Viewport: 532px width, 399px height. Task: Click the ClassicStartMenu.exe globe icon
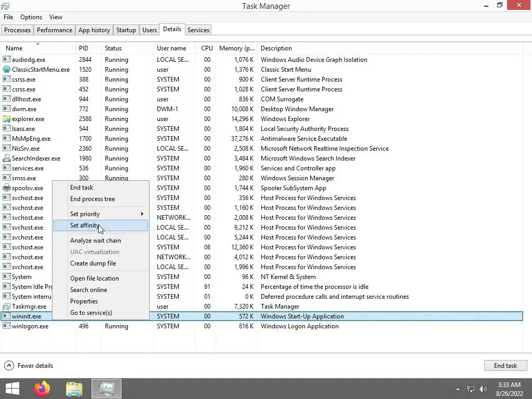pyautogui.click(x=6, y=69)
